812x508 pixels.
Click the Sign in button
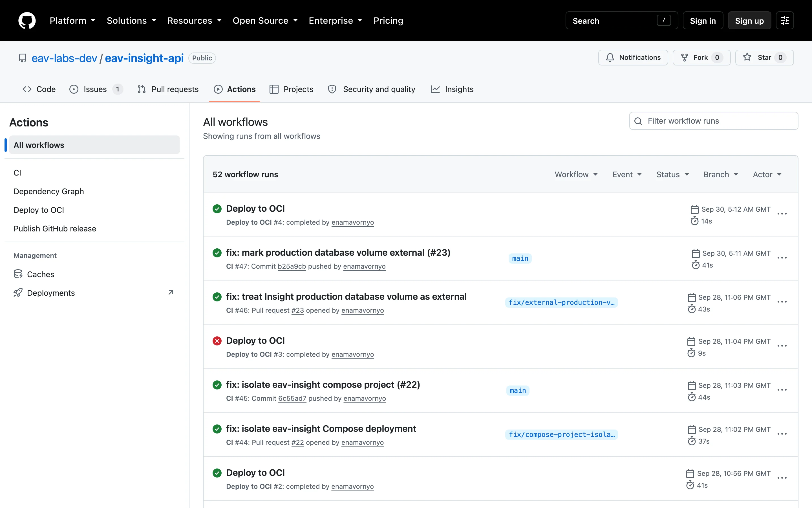(703, 21)
